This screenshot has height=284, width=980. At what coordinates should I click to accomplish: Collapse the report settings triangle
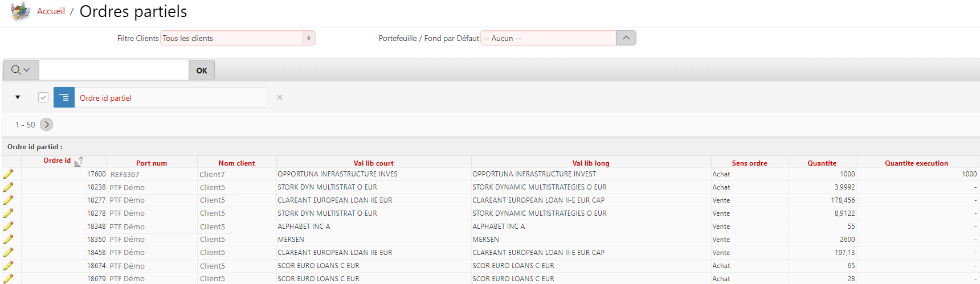pos(18,97)
